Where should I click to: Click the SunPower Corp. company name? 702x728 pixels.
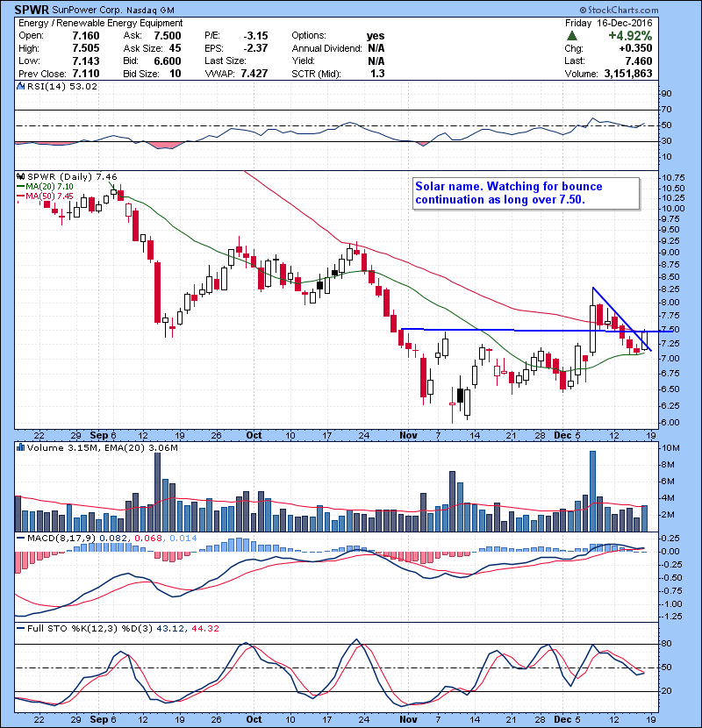[87, 10]
